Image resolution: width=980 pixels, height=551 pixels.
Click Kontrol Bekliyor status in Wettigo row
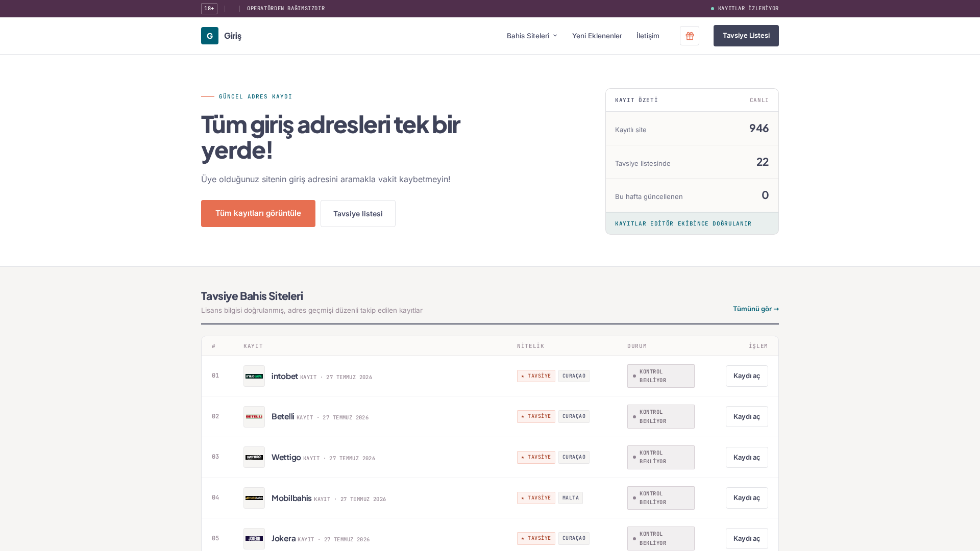(661, 457)
